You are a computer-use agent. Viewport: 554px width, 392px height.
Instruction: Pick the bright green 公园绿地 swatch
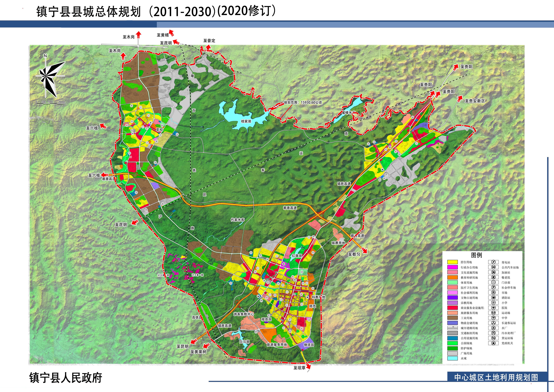(x=452, y=343)
